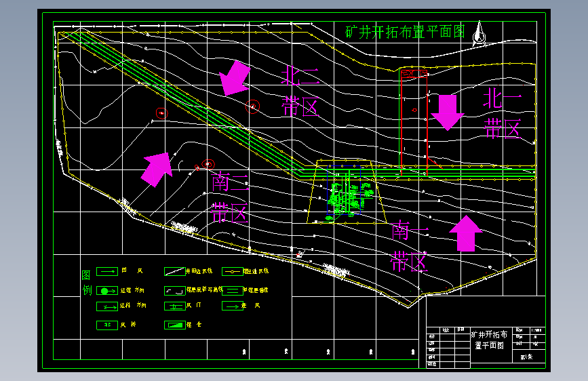Screen dimensions: 588x381
Task: Click the 煤仓 legend text
Action: (x=194, y=325)
